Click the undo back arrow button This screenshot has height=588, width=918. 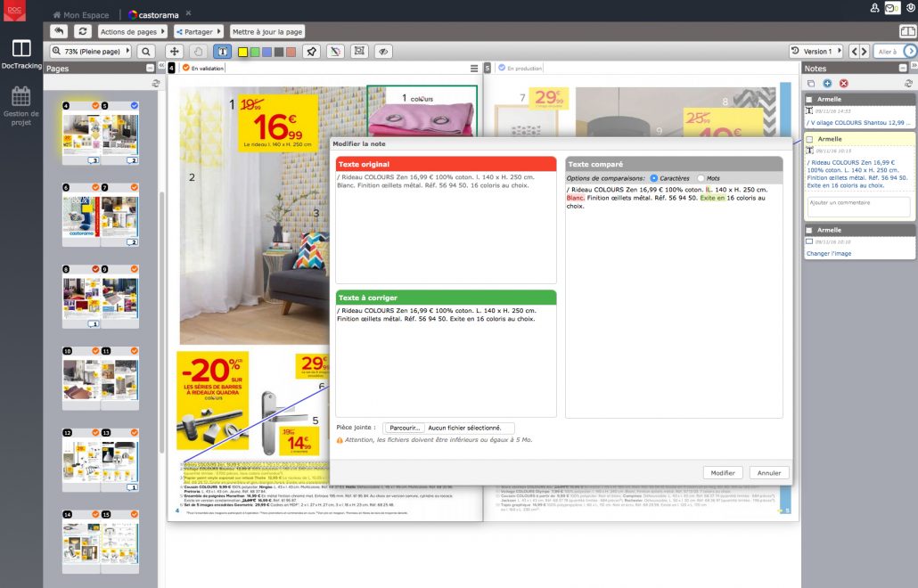coord(59,31)
